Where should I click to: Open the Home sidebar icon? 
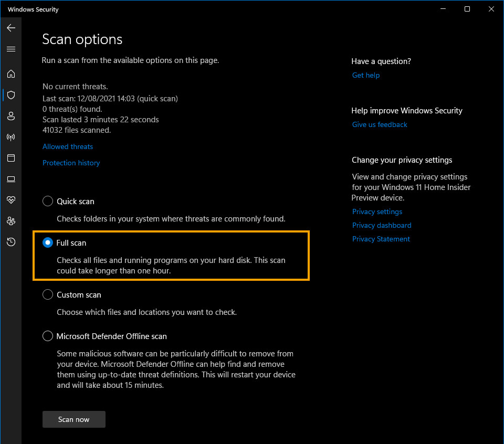(11, 74)
